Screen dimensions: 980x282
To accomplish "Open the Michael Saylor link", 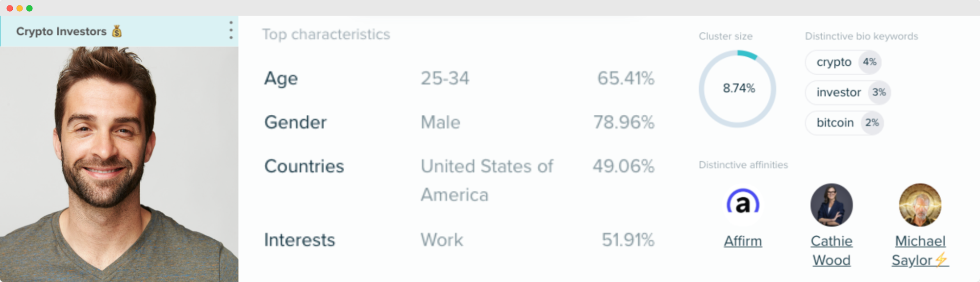I will point(920,251).
